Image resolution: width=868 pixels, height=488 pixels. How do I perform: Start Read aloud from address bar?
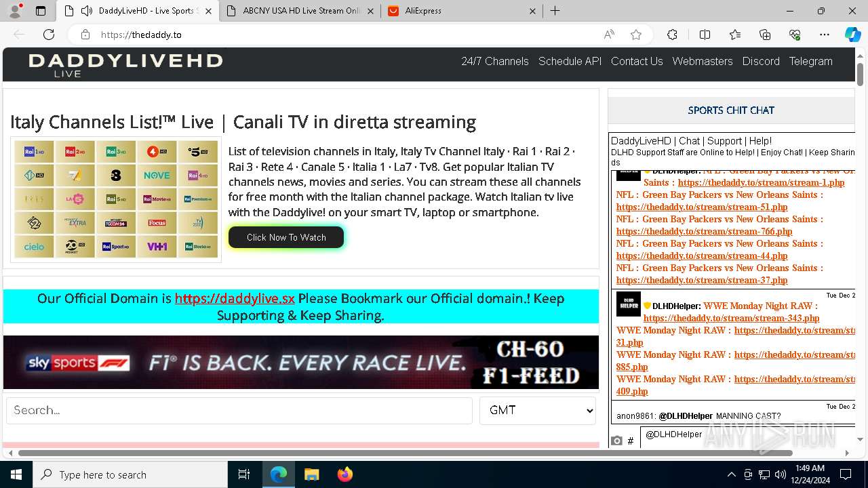tap(609, 35)
